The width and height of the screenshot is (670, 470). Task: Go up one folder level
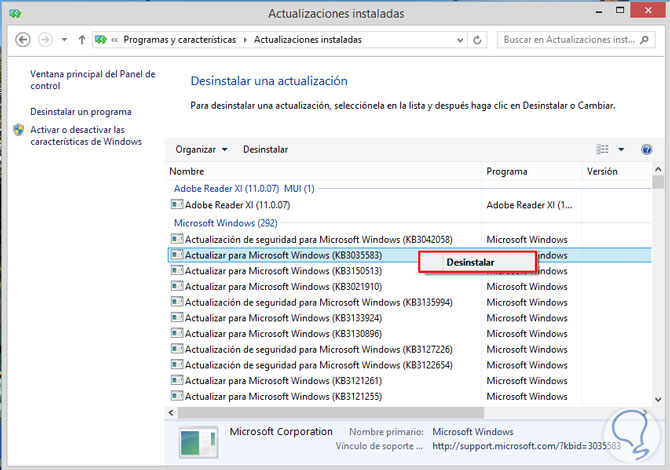81,40
